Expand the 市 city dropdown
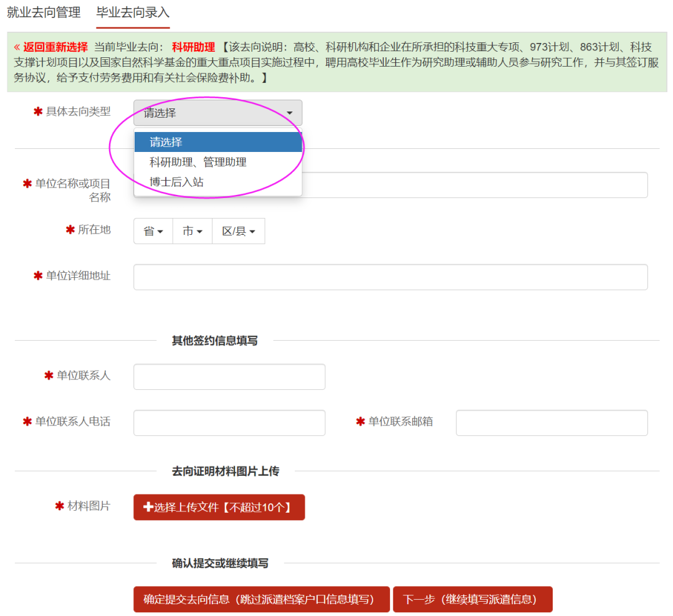The width and height of the screenshot is (673, 616). click(193, 231)
